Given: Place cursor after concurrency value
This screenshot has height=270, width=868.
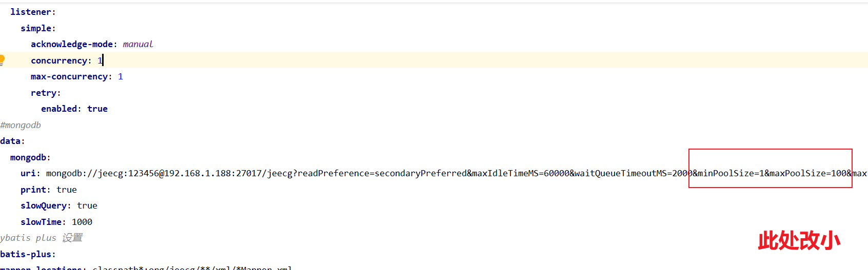Looking at the screenshot, I should 103,60.
